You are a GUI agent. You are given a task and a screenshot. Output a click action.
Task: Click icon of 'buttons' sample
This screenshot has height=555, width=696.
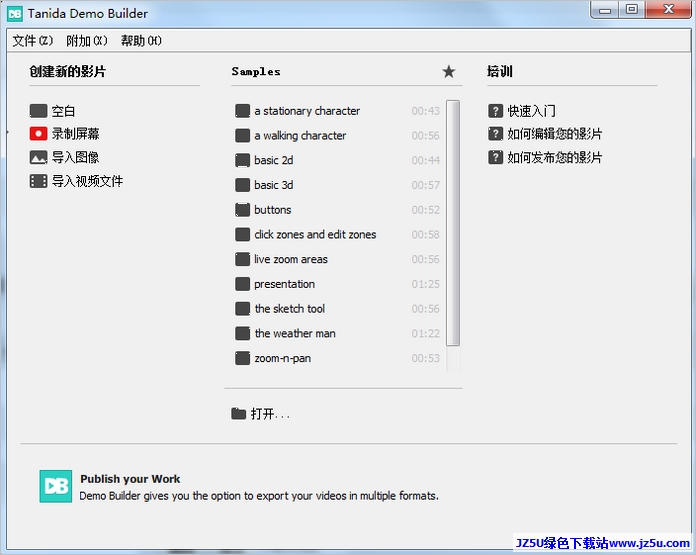point(242,210)
